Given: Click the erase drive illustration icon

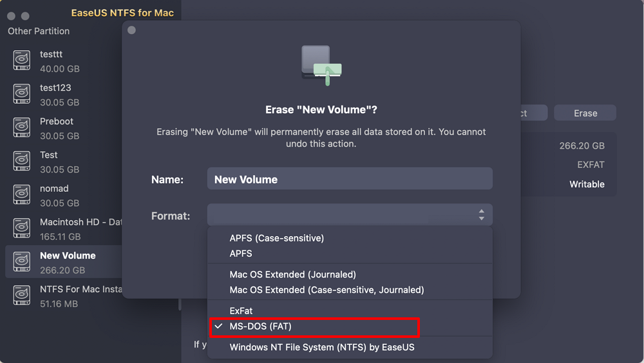Looking at the screenshot, I should [x=321, y=65].
